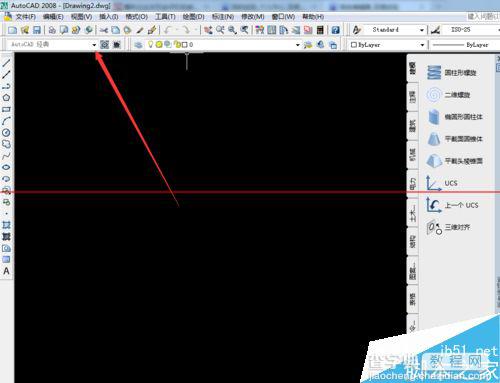500x383 pixels.
Task: Click the New drawing icon
Action: pyautogui.click(x=13, y=30)
